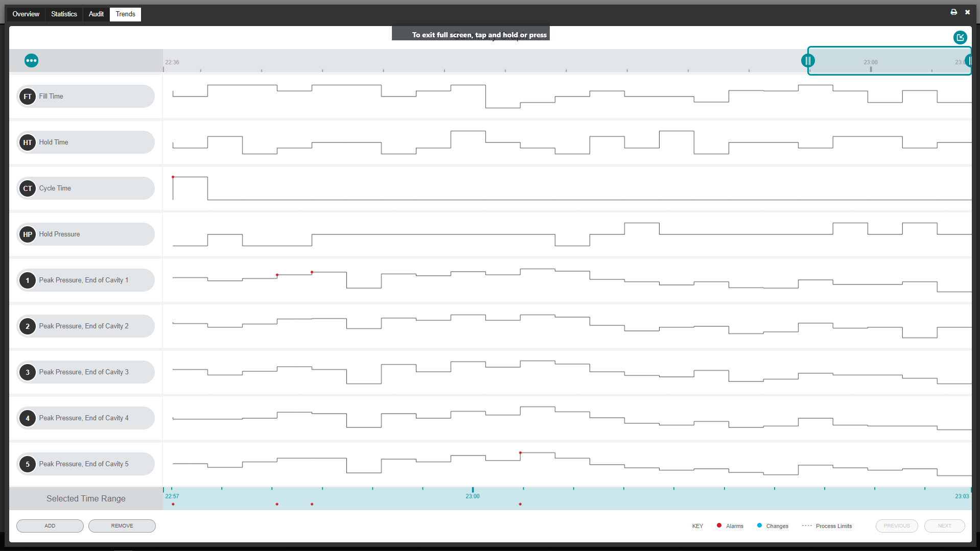Switch to the Overview tab
Image resolution: width=980 pixels, height=551 pixels.
pos(26,14)
